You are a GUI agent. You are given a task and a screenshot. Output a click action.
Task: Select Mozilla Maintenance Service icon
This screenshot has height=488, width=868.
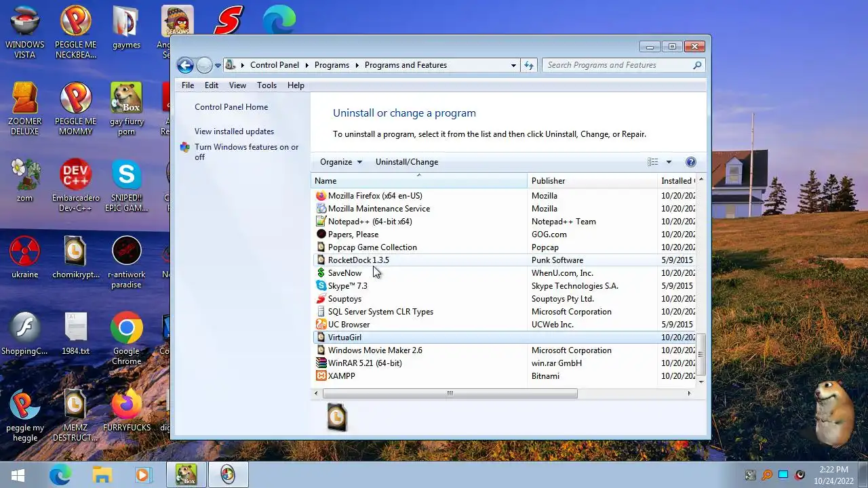pos(321,209)
